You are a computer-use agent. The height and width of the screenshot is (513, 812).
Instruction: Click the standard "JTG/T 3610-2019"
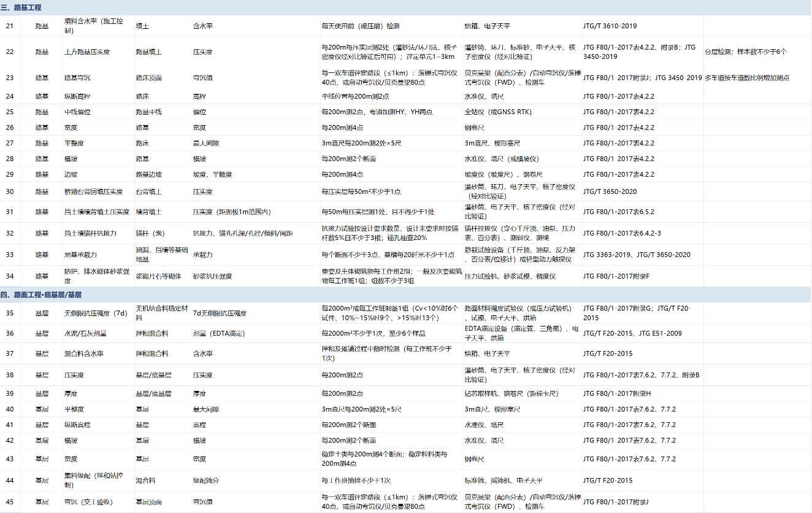click(x=610, y=26)
